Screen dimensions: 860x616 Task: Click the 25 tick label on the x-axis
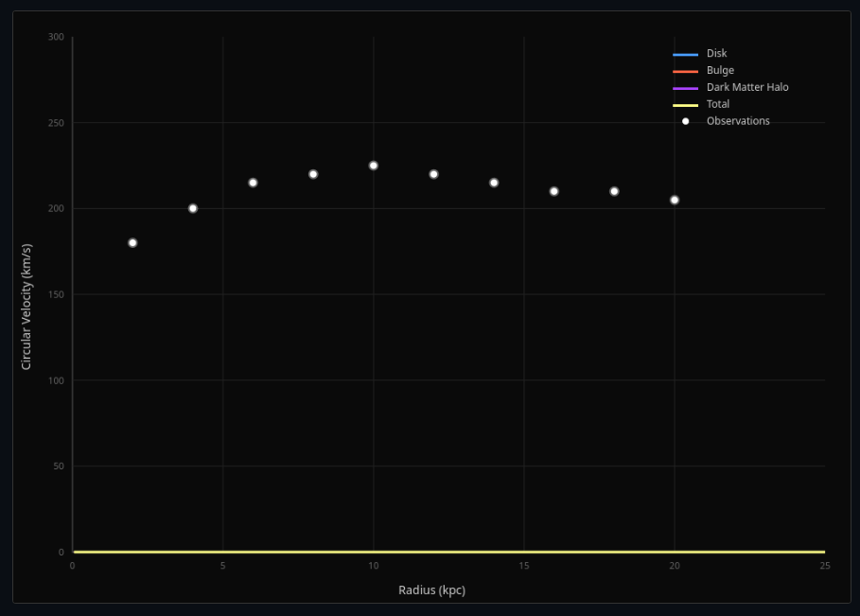[822, 565]
